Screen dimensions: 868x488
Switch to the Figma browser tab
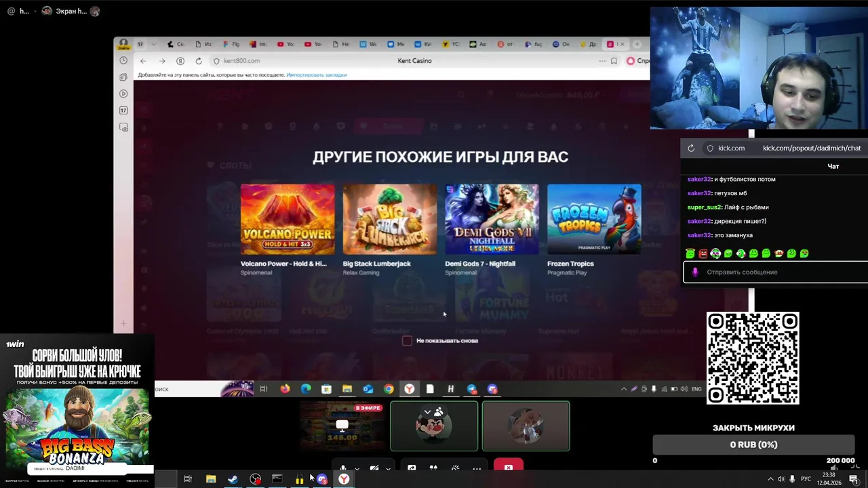click(x=232, y=44)
